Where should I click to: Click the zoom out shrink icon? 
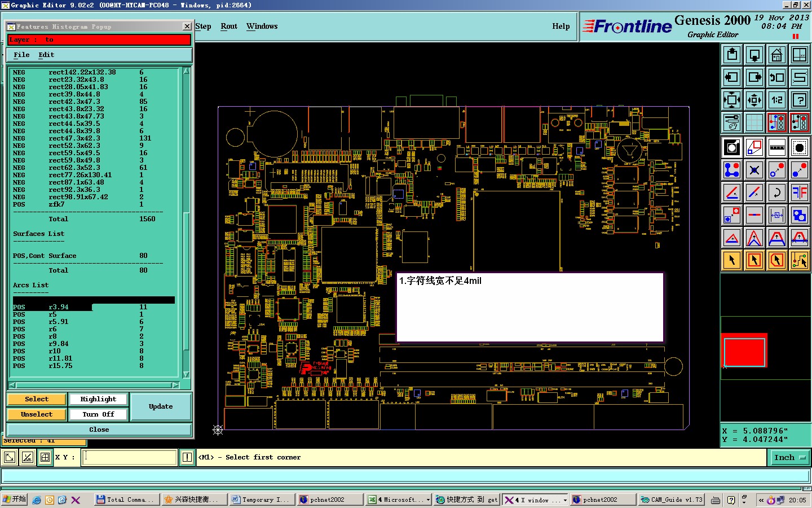[754, 100]
